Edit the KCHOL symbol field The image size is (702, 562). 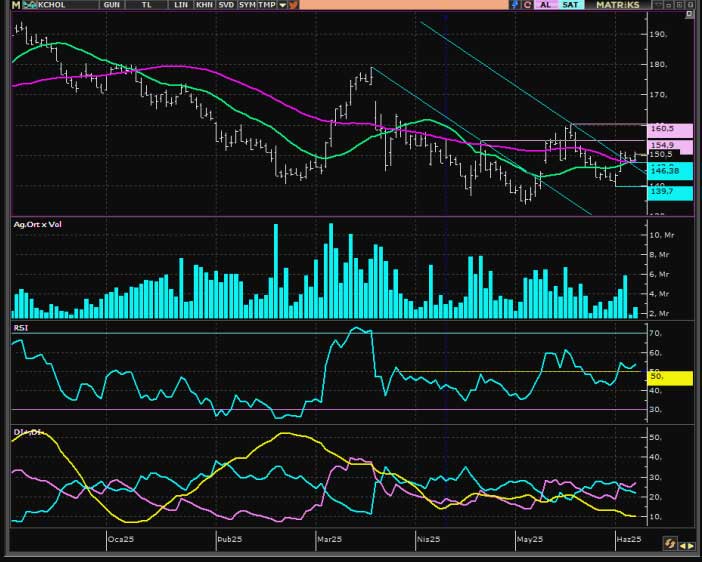point(67,5)
